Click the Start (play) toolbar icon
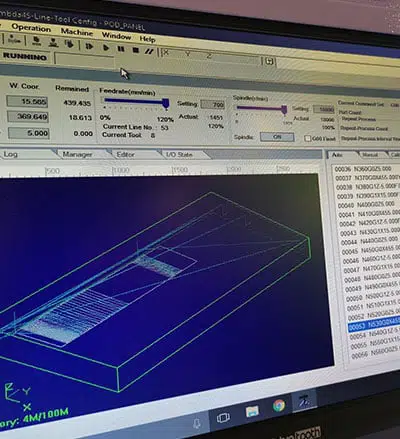 (x=106, y=48)
